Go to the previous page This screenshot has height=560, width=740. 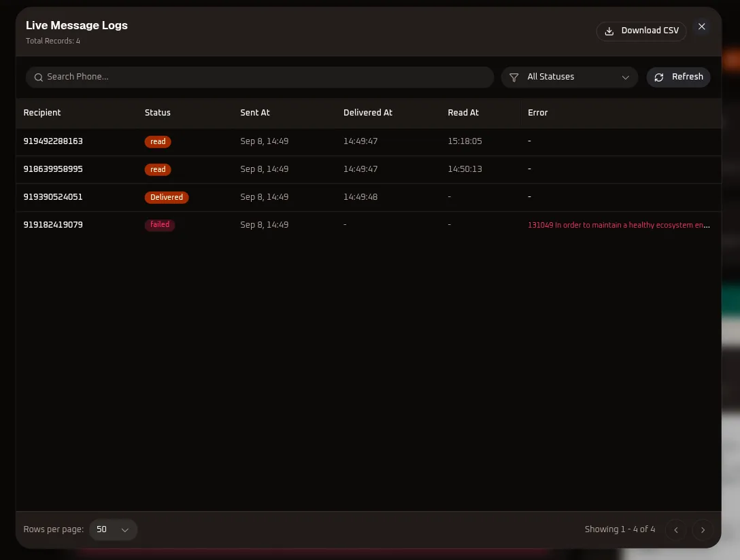676,530
